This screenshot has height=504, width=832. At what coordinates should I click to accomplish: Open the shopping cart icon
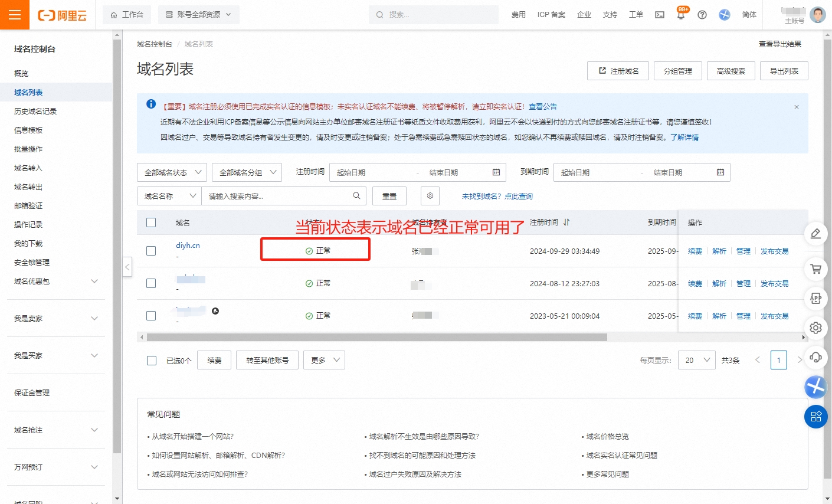click(815, 269)
